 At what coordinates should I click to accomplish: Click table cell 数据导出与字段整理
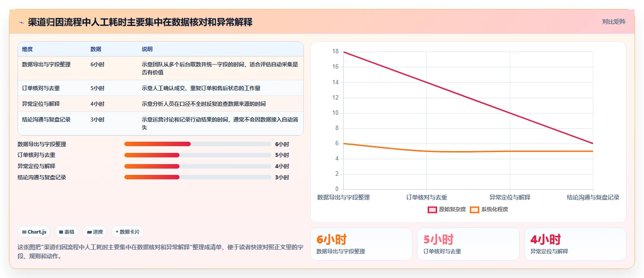pos(46,65)
